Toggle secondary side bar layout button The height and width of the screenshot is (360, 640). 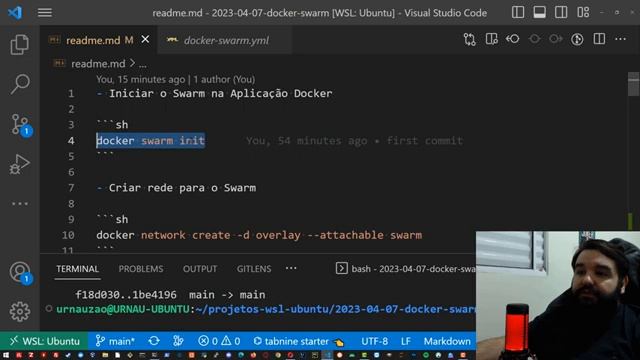click(x=561, y=12)
